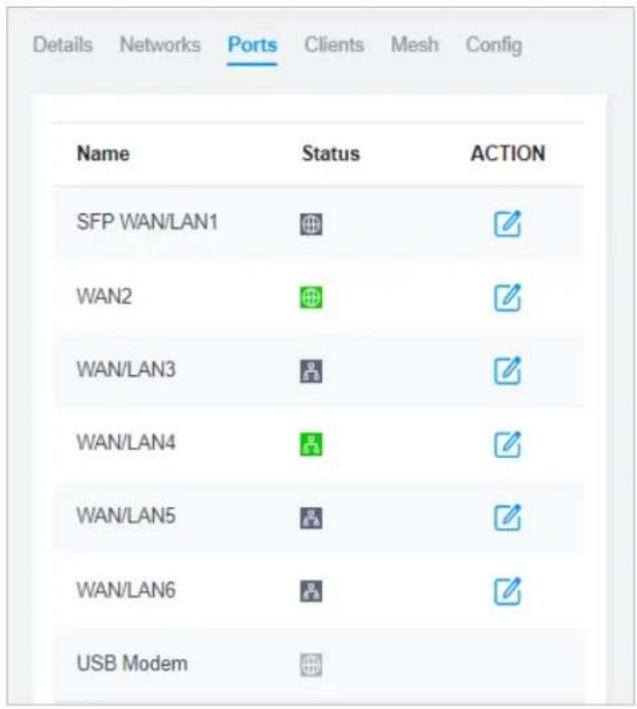The width and height of the screenshot is (637, 709).
Task: Click WAN2 green globe status icon
Action: [x=311, y=298]
